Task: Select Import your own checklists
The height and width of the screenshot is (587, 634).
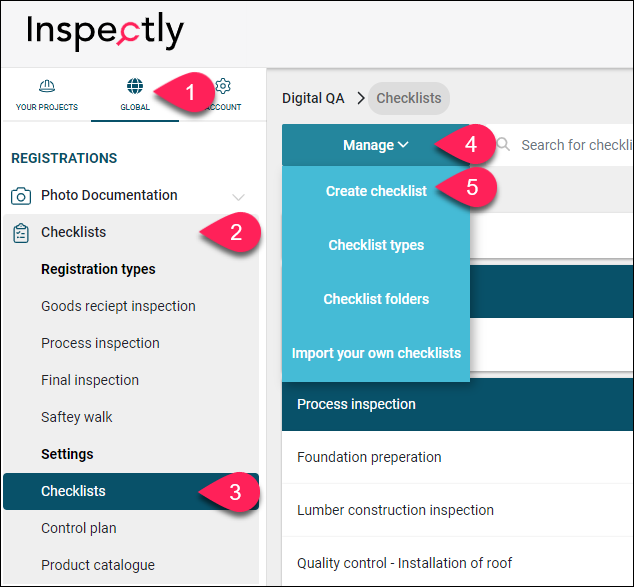Action: click(x=376, y=353)
